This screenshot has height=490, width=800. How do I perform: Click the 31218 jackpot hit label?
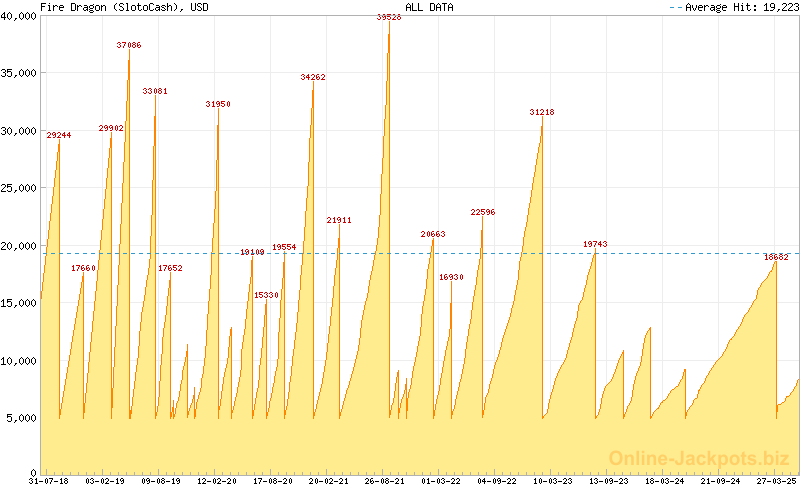[542, 112]
